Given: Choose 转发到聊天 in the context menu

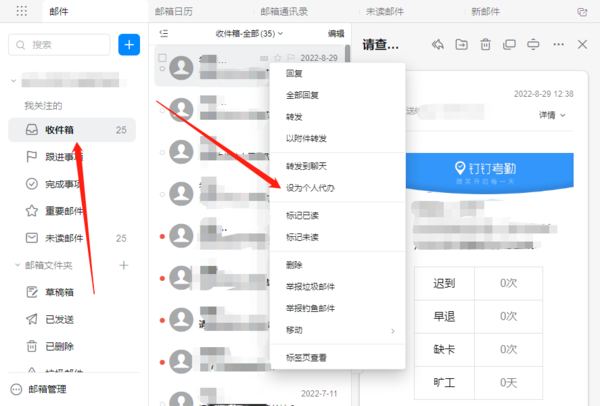Looking at the screenshot, I should coord(338,166).
